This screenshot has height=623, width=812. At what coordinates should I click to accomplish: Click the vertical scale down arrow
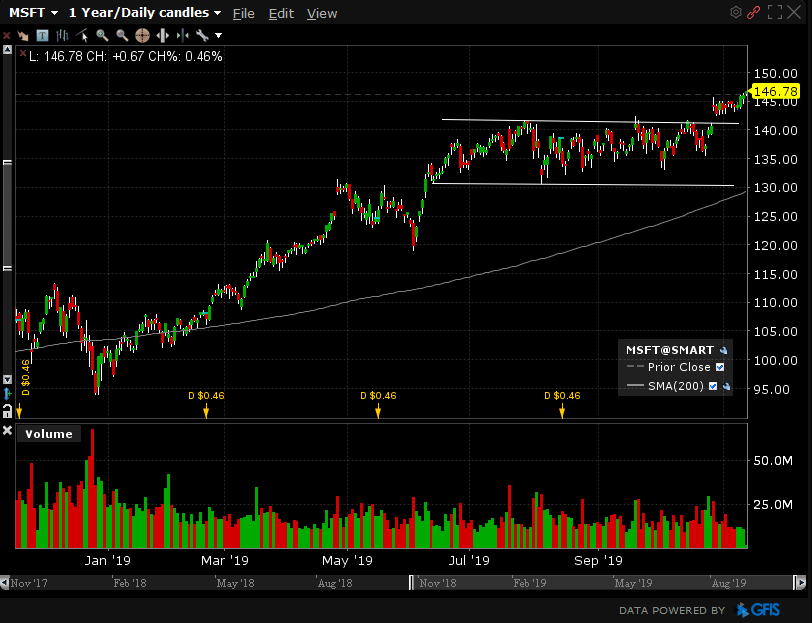[7, 379]
